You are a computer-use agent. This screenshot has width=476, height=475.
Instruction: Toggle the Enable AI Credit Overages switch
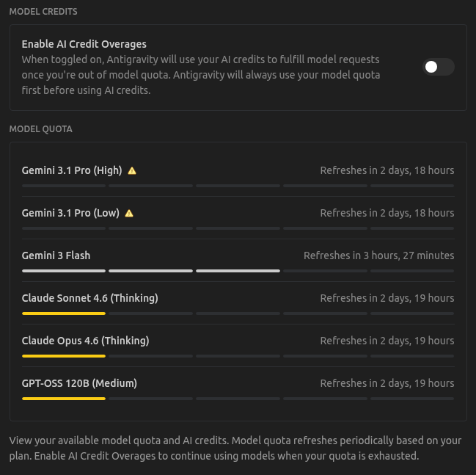438,68
